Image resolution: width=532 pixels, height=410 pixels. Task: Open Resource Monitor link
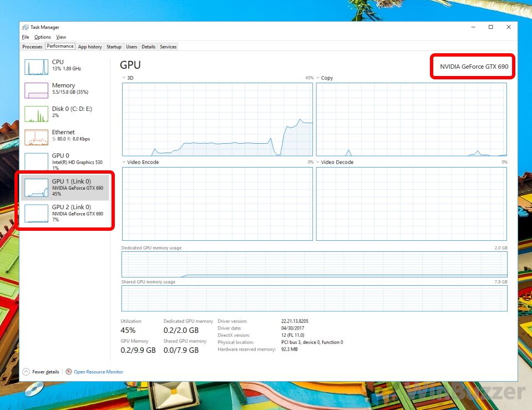pyautogui.click(x=98, y=372)
